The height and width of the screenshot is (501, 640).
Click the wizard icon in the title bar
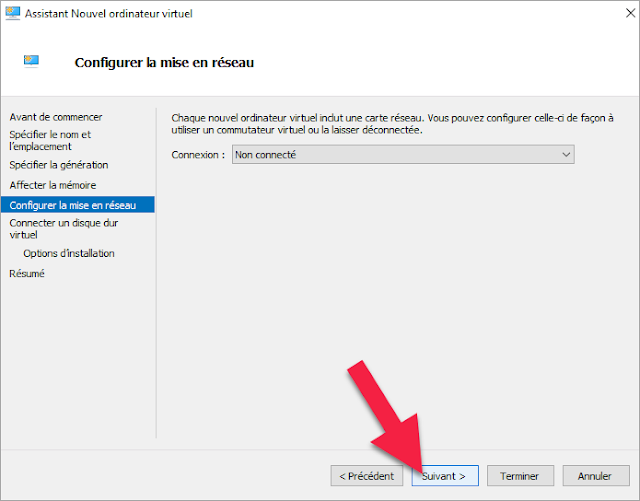[13, 13]
